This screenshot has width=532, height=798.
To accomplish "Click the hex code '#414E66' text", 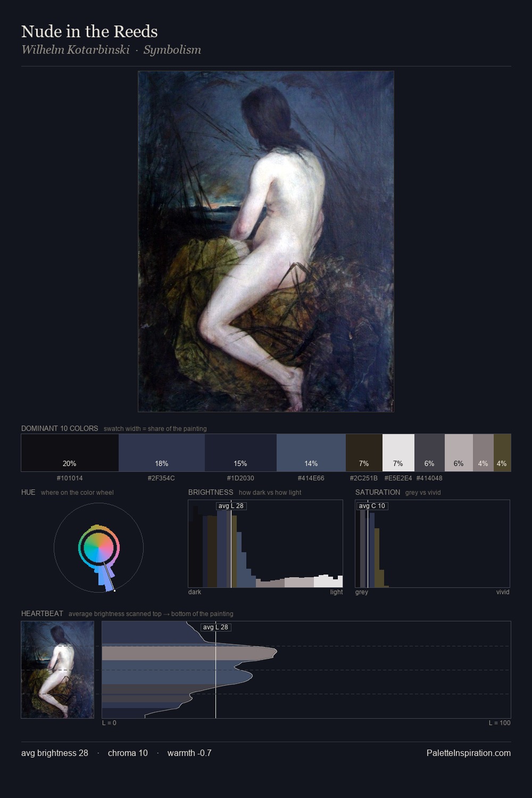I will point(311,478).
